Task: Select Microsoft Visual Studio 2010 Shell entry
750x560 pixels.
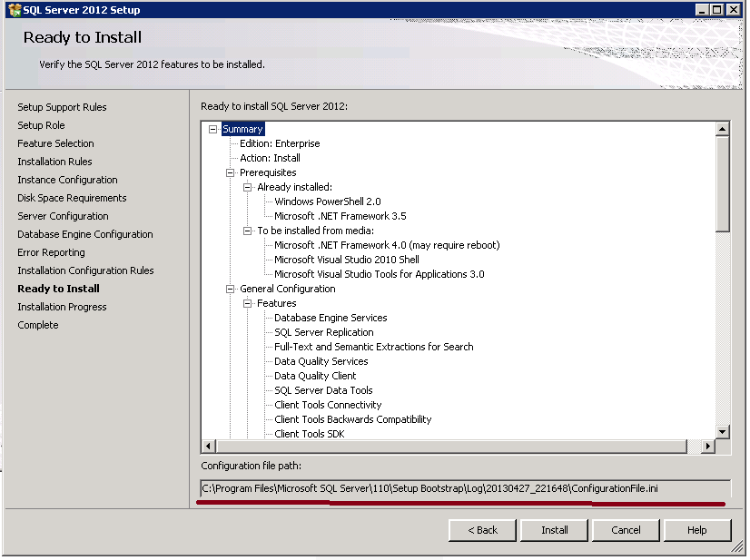Action: point(347,260)
